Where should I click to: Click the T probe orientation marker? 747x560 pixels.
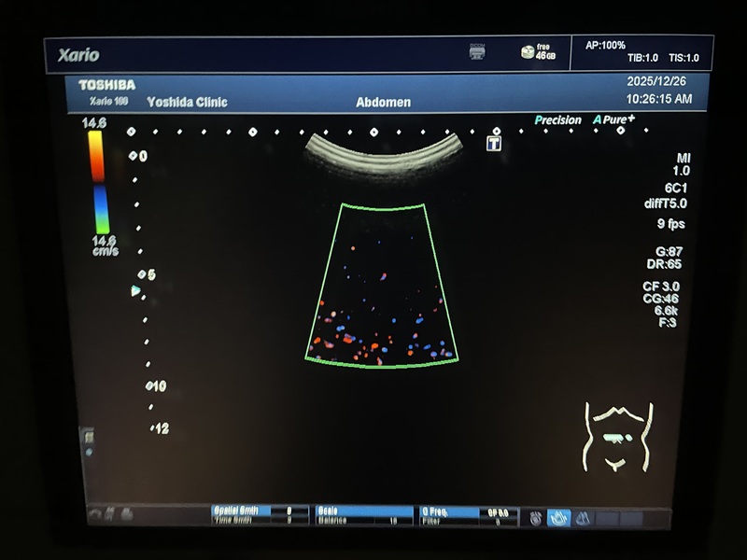[494, 143]
